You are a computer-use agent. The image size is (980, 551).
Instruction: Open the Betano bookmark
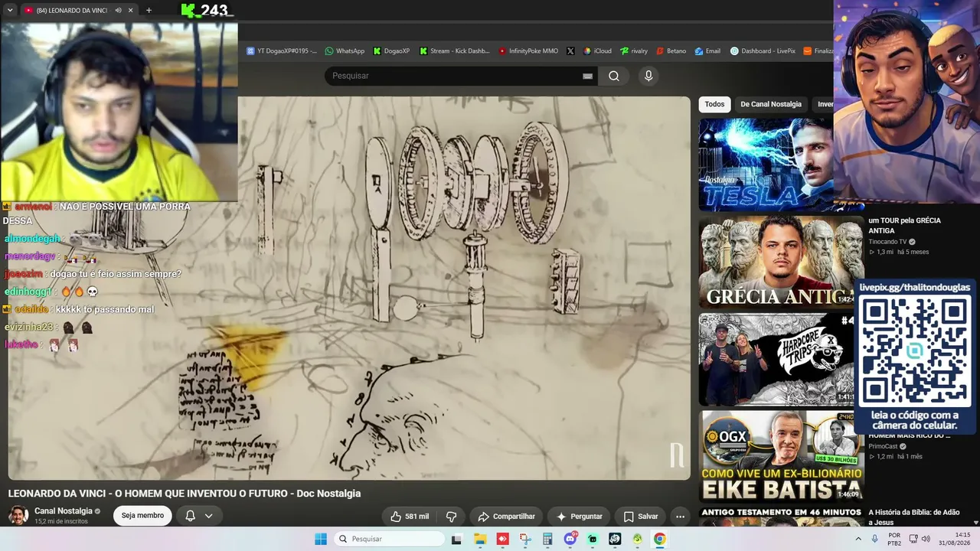tap(671, 51)
